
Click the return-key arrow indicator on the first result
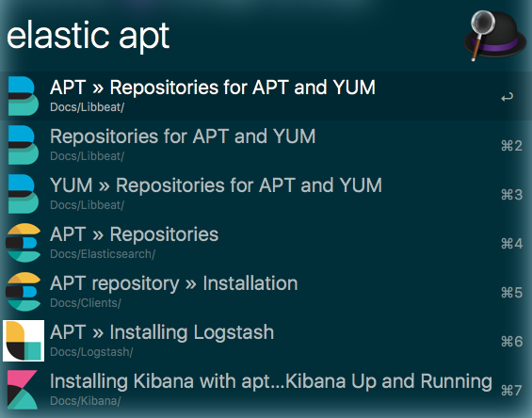(508, 98)
